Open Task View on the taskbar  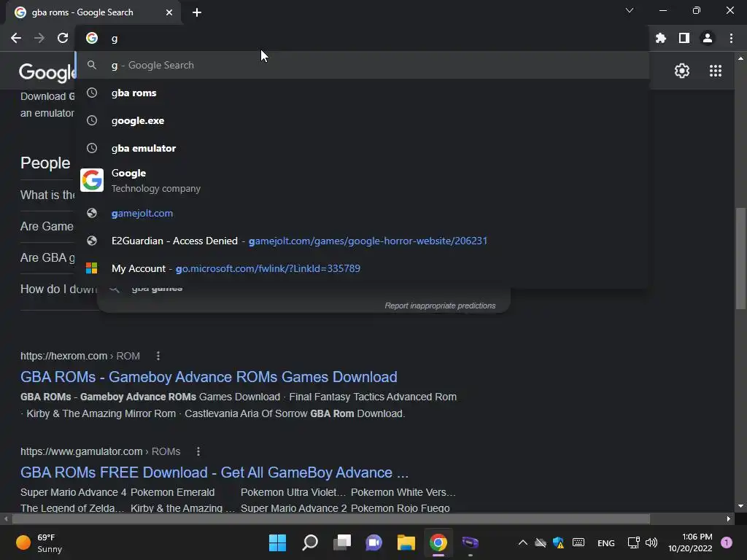pyautogui.click(x=342, y=542)
